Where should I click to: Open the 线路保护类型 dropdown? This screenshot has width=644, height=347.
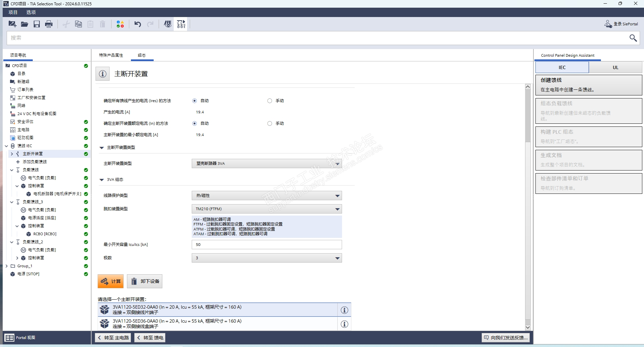tap(267, 196)
